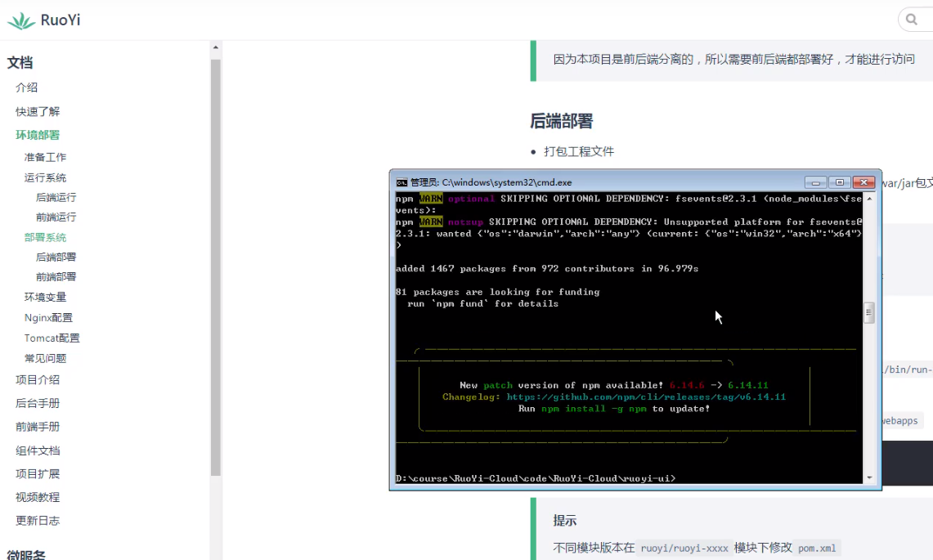Click the cmd.exe window title icon
This screenshot has width=933, height=560.
[401, 182]
